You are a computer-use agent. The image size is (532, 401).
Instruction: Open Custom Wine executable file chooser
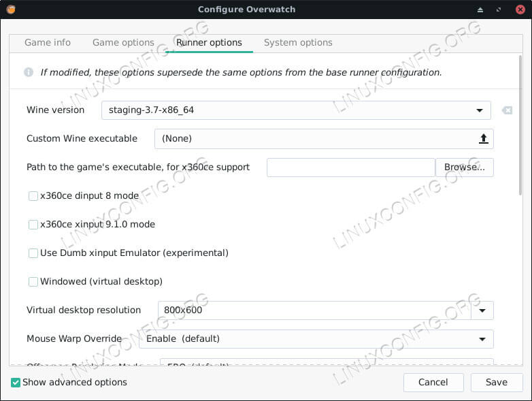click(324, 138)
